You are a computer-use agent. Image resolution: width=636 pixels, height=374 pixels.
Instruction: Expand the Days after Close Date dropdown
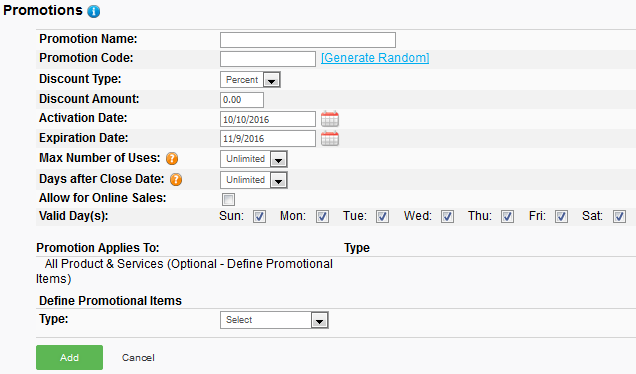click(x=254, y=180)
